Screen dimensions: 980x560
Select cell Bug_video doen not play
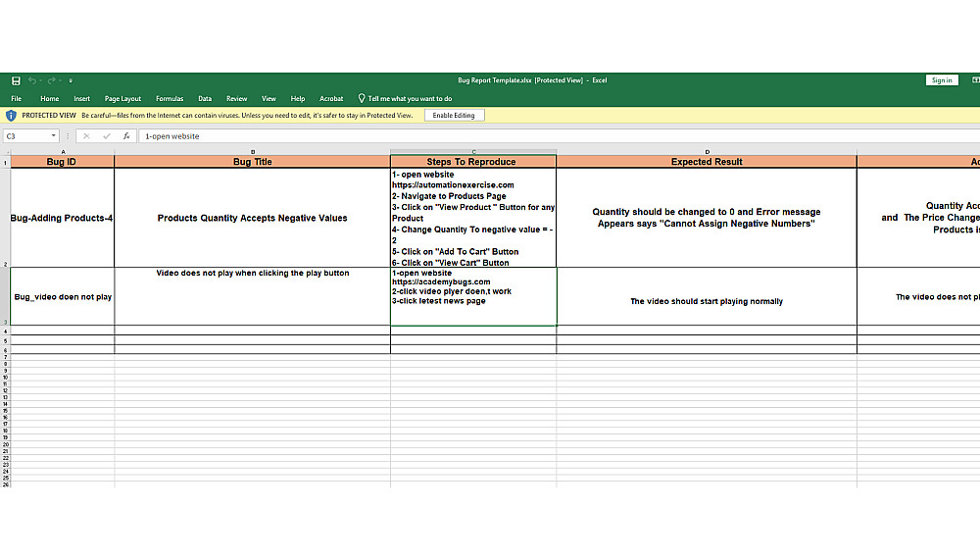click(x=63, y=296)
